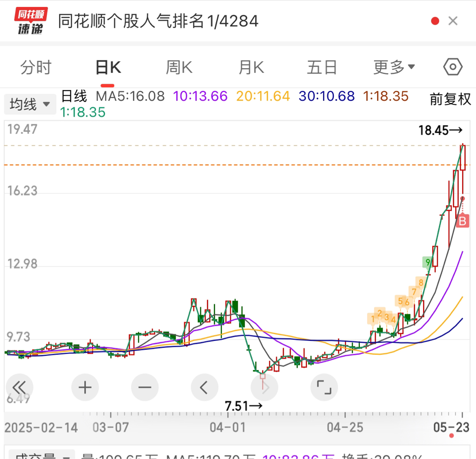The image size is (476, 459).
Task: Tap the red dot below 05-23 date
Action: click(451, 436)
